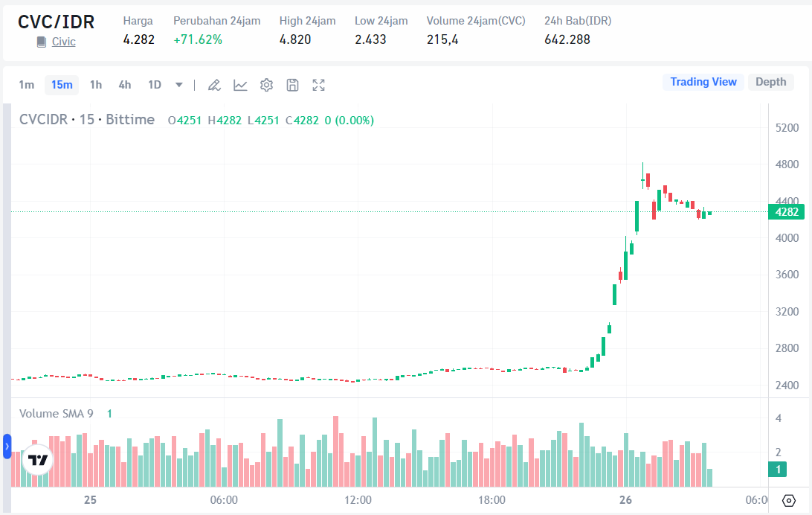Click the TradingView logo watermark
The image size is (812, 515).
pos(36,461)
